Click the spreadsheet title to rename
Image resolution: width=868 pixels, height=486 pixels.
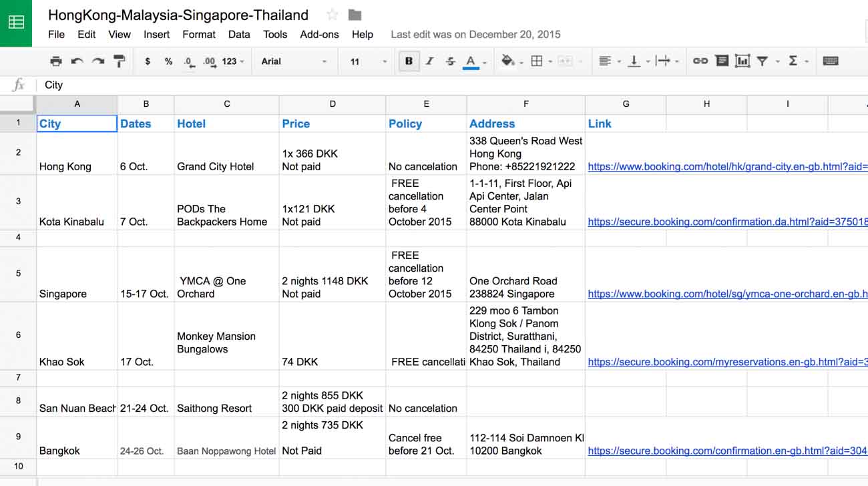click(178, 15)
